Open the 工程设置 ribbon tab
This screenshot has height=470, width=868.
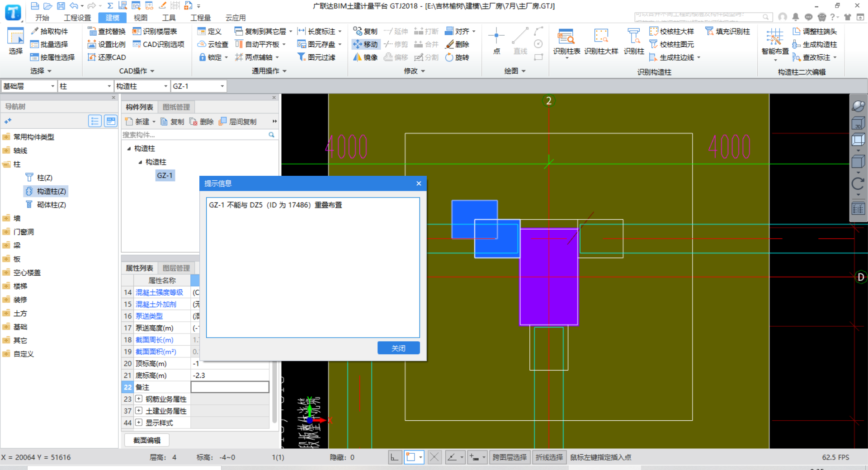point(77,18)
